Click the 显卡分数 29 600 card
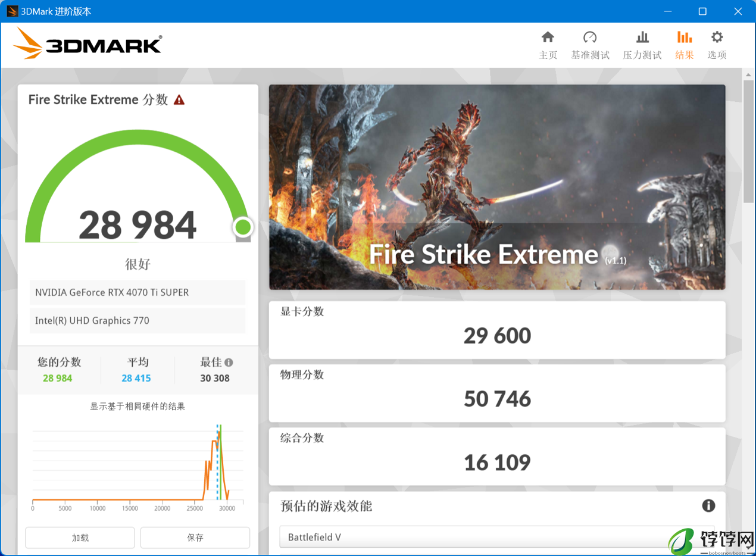Image resolution: width=756 pixels, height=556 pixels. coord(497,330)
